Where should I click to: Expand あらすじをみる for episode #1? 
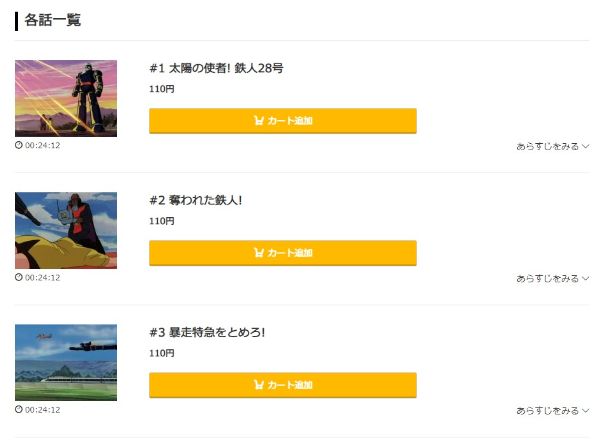552,146
